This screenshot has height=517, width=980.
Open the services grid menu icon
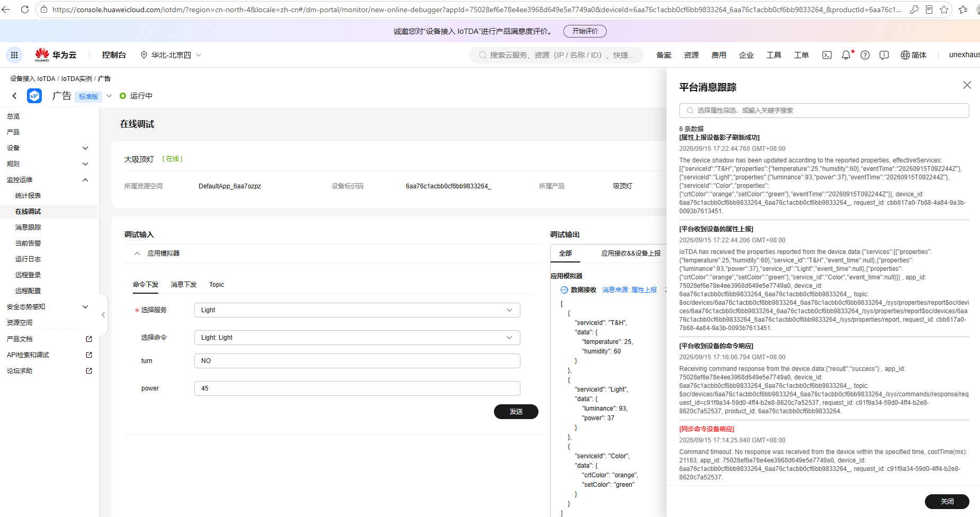pyautogui.click(x=14, y=55)
